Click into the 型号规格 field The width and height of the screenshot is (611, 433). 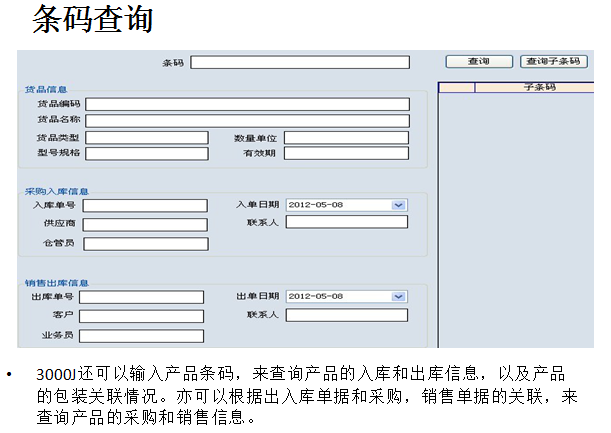tap(147, 154)
